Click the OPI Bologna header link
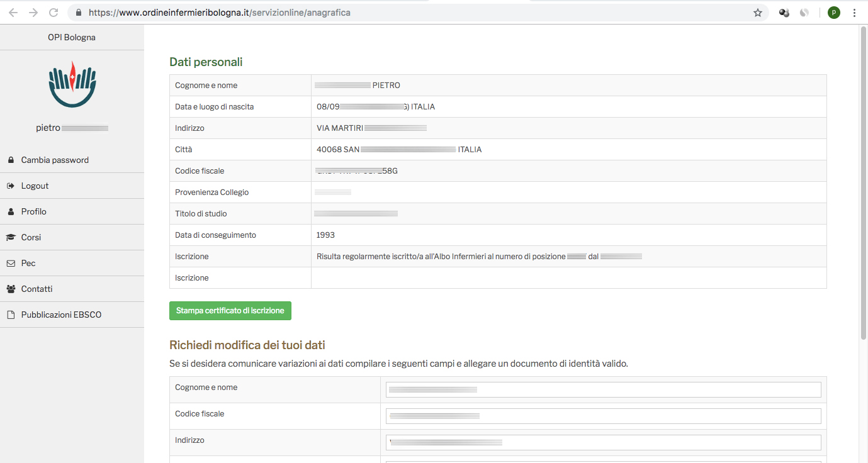This screenshot has height=463, width=868. 72,37
